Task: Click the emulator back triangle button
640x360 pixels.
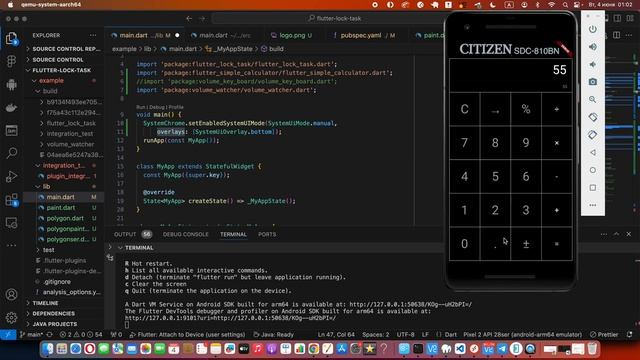Action: coord(593,153)
